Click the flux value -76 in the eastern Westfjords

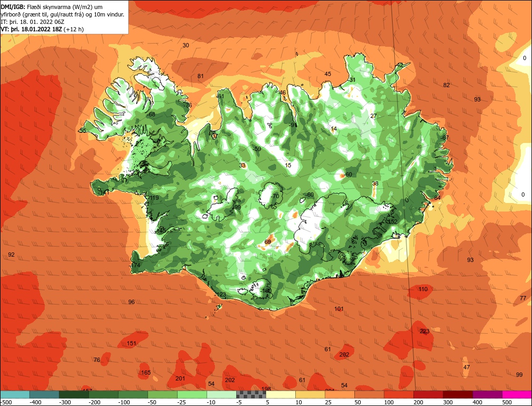[x=187, y=105]
